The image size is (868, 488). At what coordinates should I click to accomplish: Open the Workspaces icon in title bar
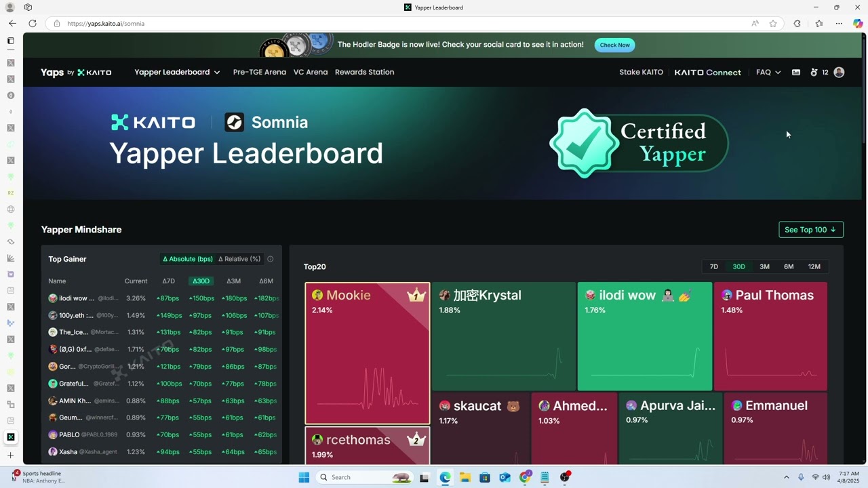(28, 7)
